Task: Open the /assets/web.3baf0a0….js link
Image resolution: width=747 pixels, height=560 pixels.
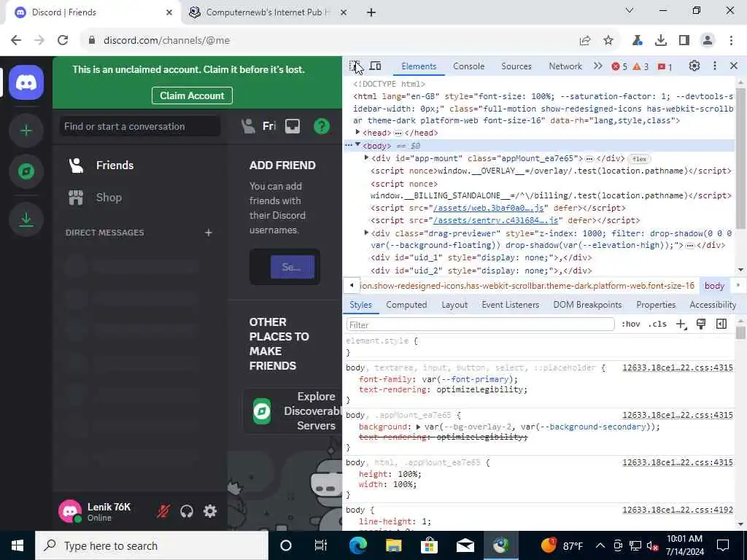Action: pos(488,208)
